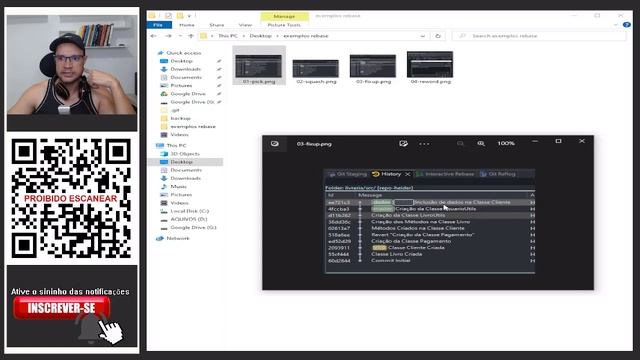Open Downloads under Quick access

click(x=186, y=69)
